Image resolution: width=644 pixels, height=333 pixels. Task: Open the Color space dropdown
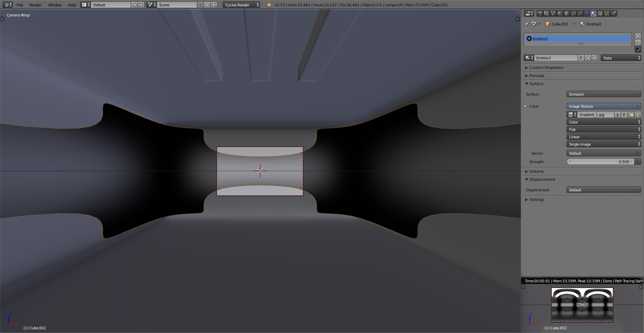point(604,122)
